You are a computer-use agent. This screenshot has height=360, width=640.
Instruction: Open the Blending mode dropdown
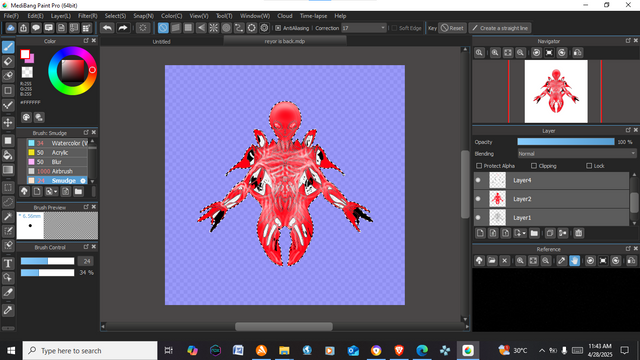click(577, 154)
